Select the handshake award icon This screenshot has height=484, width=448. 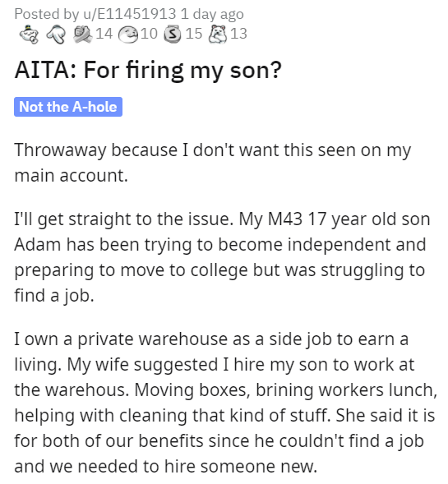tap(82, 34)
